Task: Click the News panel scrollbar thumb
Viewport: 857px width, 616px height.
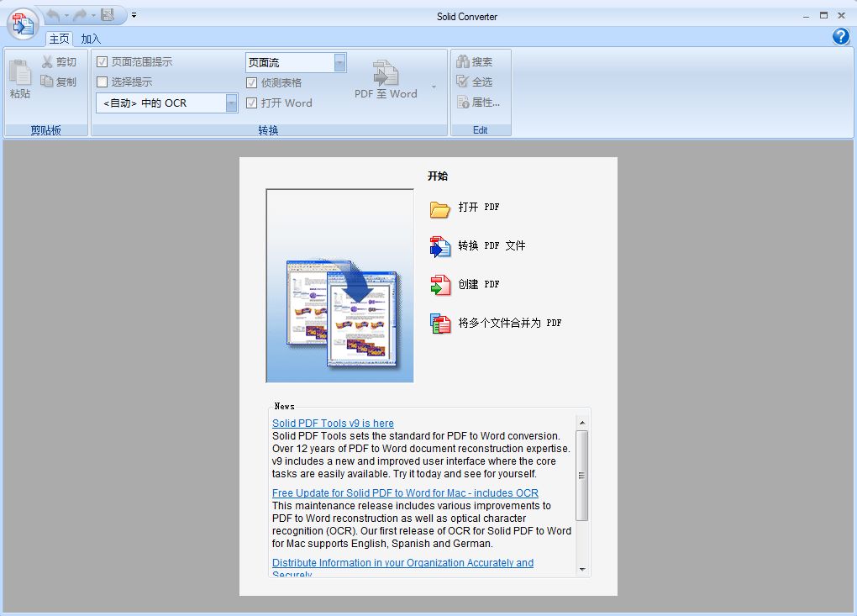Action: pos(582,476)
